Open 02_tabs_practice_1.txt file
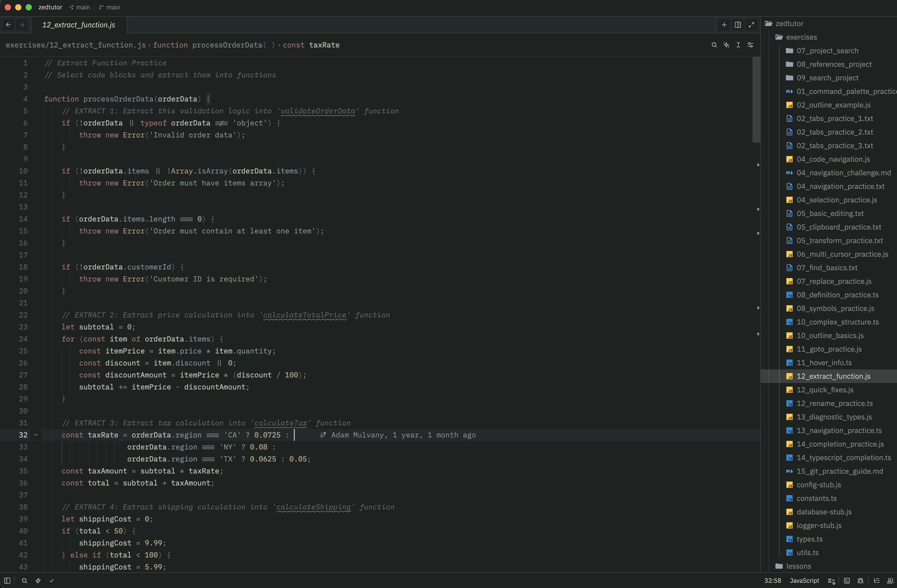The image size is (897, 588). 829,119
